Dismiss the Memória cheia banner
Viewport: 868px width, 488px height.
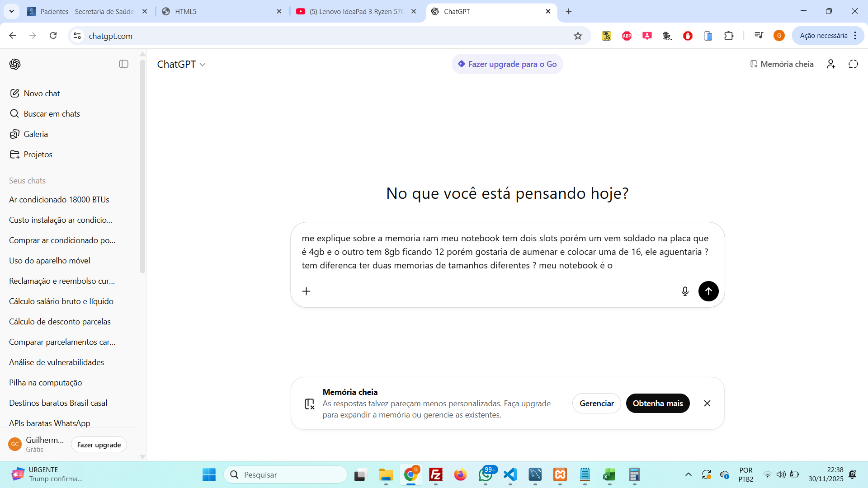(707, 404)
